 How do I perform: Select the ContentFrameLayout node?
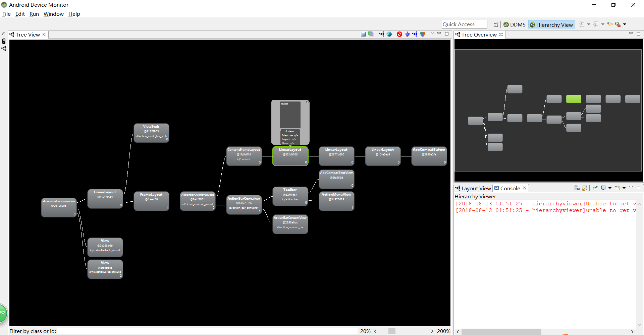click(x=244, y=156)
